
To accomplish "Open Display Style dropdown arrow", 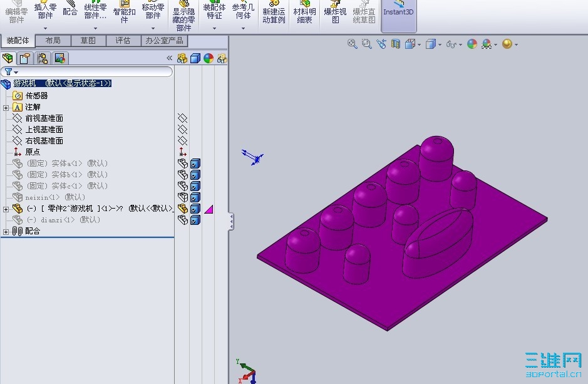I will 440,44.
